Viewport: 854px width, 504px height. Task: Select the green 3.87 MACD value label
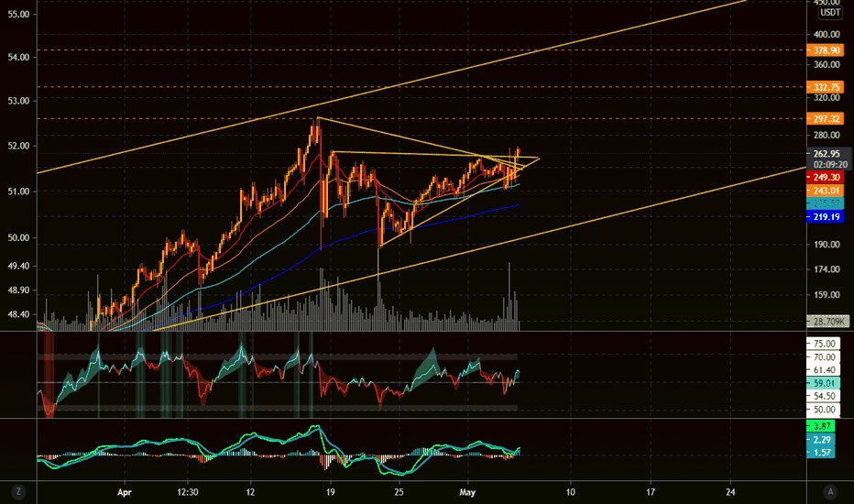(821, 426)
